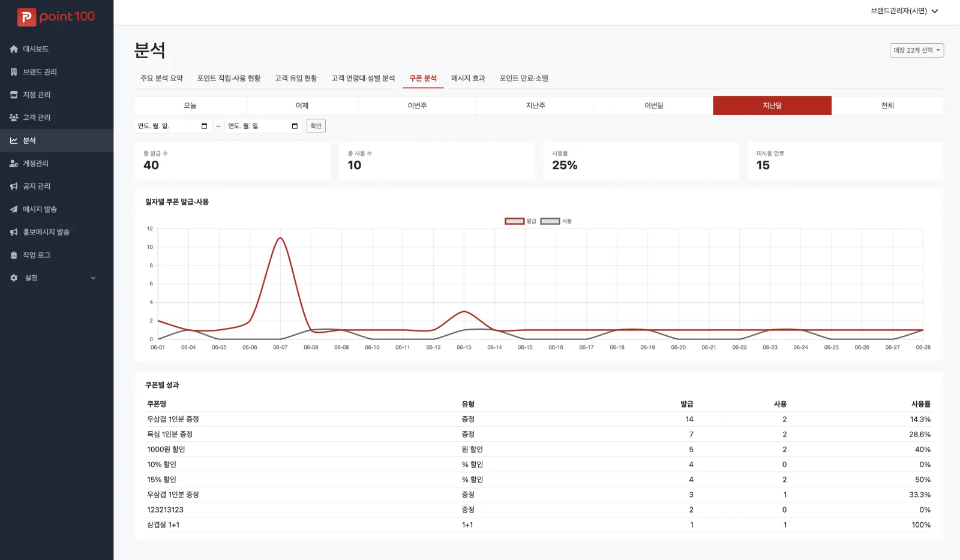The height and width of the screenshot is (560, 960).
Task: Open the brand management building icon
Action: [x=14, y=72]
